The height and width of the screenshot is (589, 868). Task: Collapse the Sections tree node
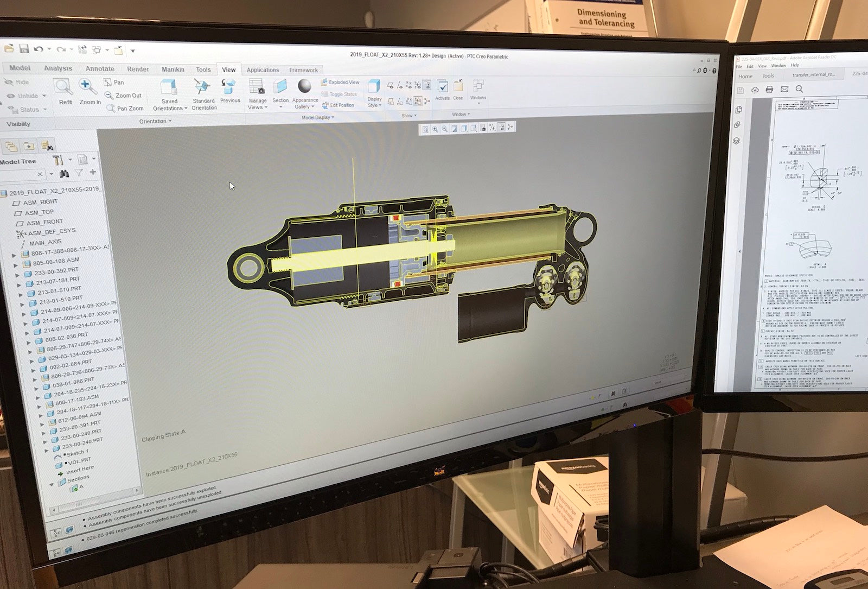(x=53, y=484)
